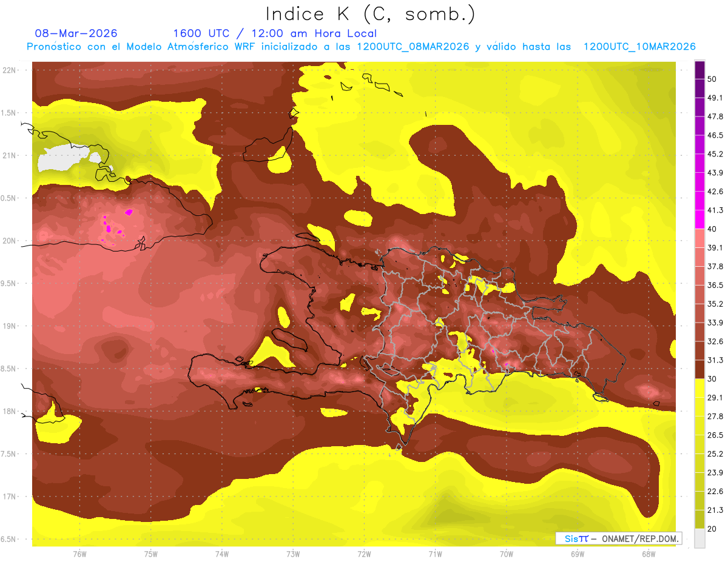Viewport: 728px width, 562px height.
Task: Click the '22.6' colorbar label
Action: tap(715, 492)
